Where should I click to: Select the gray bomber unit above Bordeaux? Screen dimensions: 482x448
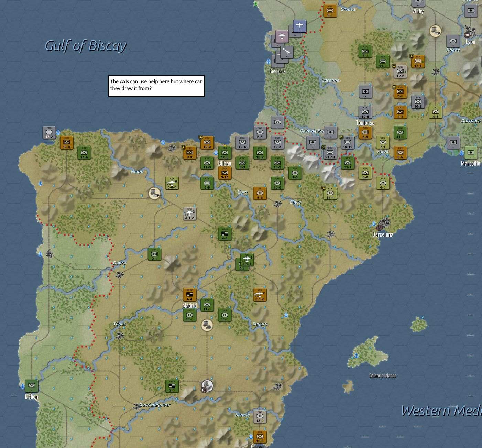[x=286, y=52]
